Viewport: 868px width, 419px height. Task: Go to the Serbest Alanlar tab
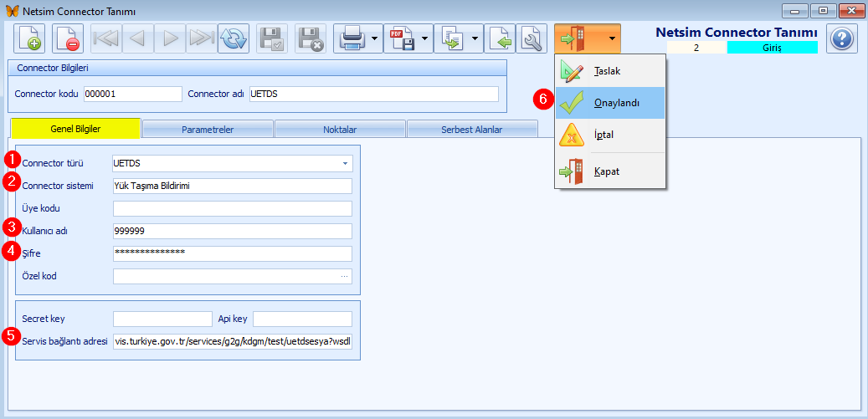tap(471, 130)
